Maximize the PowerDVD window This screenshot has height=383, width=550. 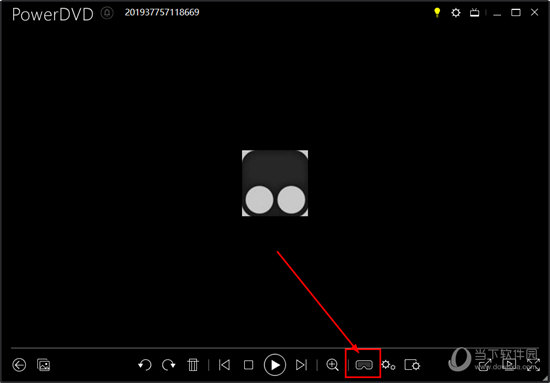pos(516,13)
